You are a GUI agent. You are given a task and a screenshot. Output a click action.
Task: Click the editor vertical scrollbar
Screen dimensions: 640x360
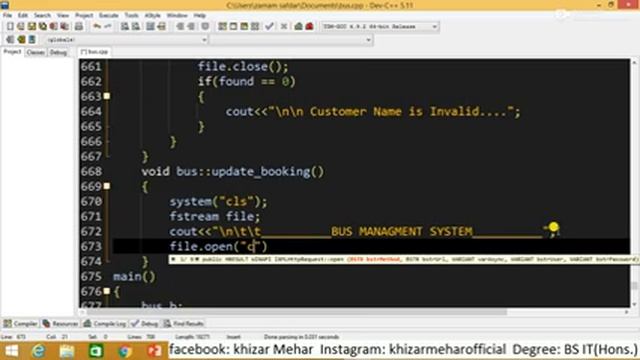coord(634,184)
